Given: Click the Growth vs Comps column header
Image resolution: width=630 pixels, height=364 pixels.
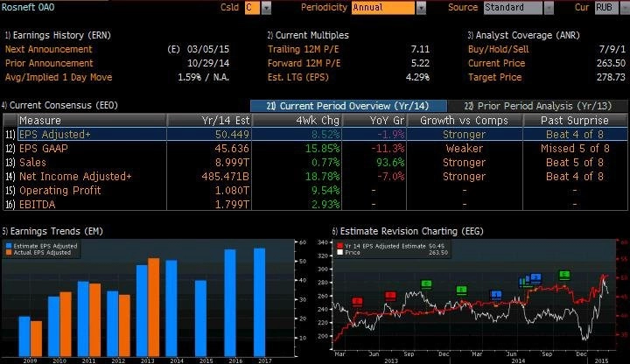Looking at the screenshot, I should [465, 121].
